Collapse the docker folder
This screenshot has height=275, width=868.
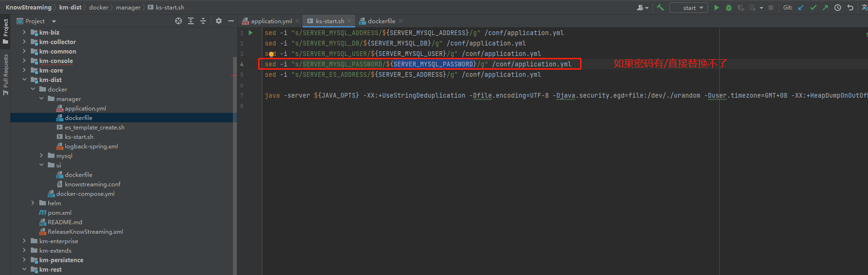[33, 89]
